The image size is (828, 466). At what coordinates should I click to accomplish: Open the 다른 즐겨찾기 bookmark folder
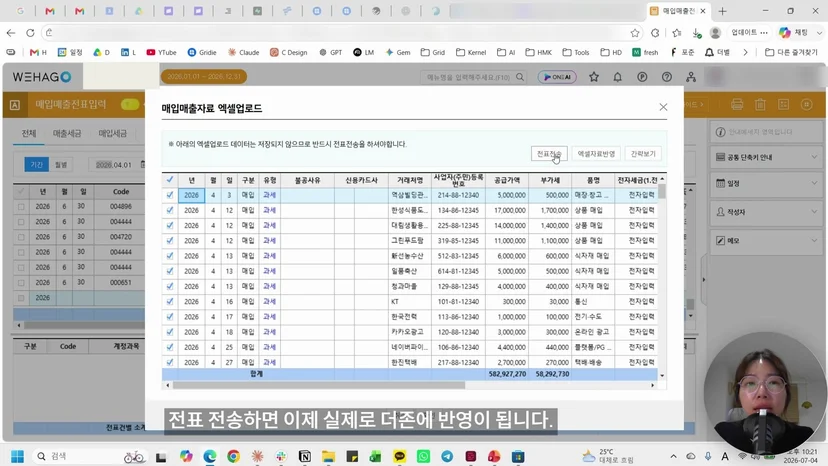791,52
